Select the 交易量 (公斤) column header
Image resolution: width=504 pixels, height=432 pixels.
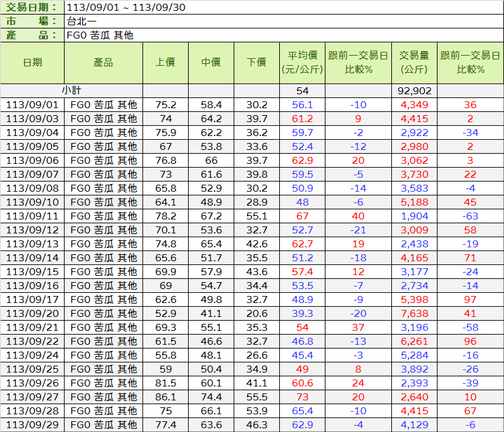[414, 63]
